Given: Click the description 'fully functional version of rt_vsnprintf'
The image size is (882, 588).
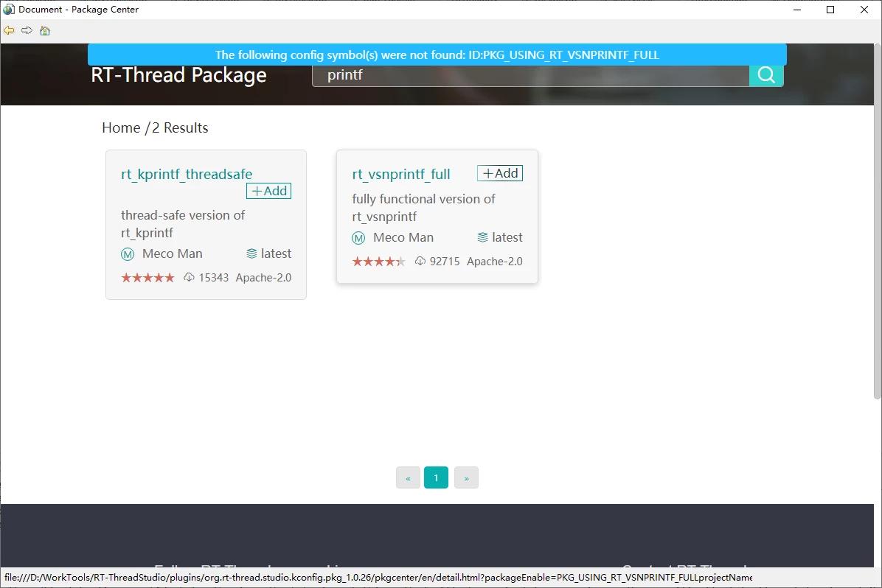Looking at the screenshot, I should click(423, 208).
